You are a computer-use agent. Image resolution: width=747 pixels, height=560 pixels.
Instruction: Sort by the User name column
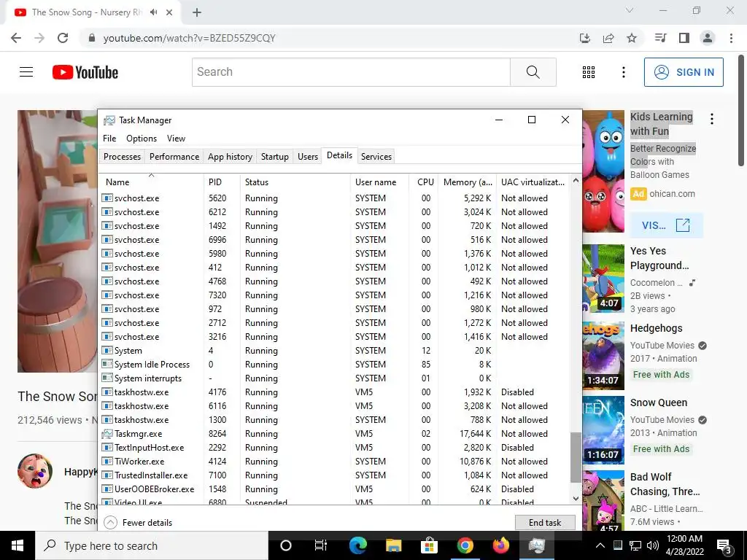pos(379,182)
